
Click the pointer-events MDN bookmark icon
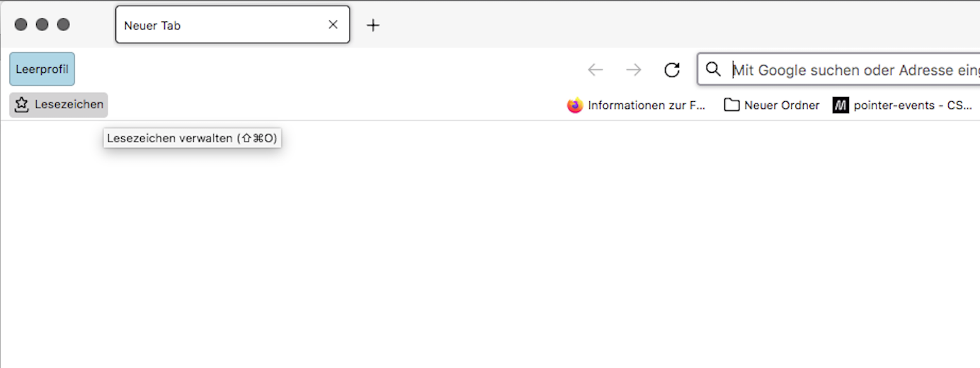(841, 105)
